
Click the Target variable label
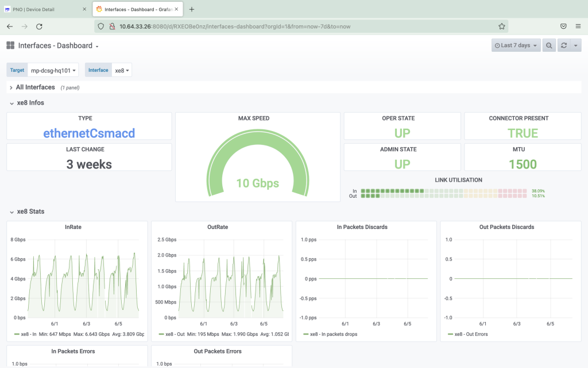point(17,70)
